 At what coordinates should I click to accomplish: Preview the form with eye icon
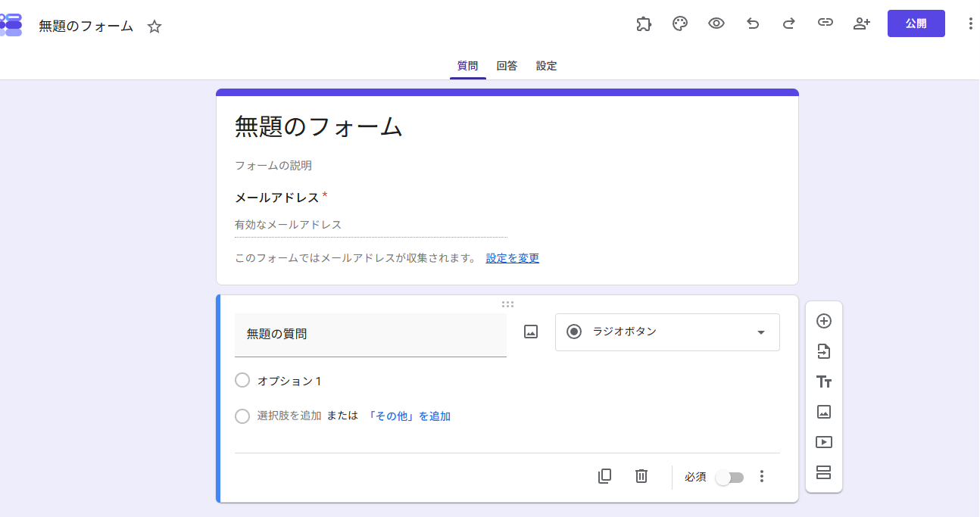point(716,23)
